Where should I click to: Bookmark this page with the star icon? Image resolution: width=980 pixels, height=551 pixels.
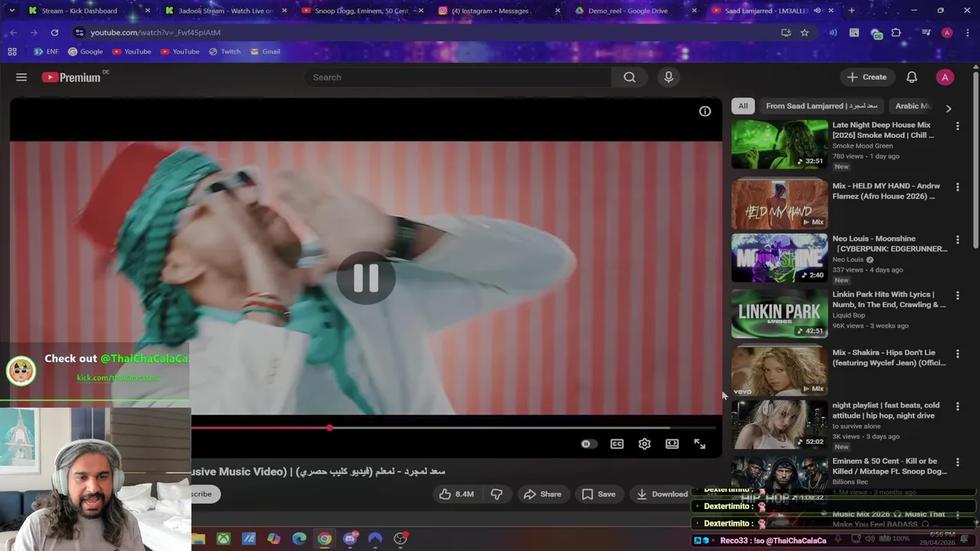(x=804, y=32)
